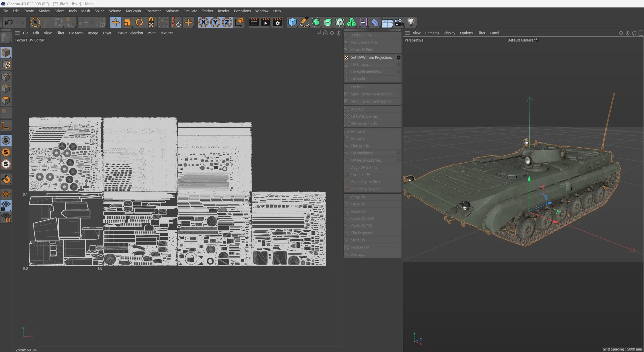Click the Camera object icon
Viewport: 644px width, 352px height.
399,22
